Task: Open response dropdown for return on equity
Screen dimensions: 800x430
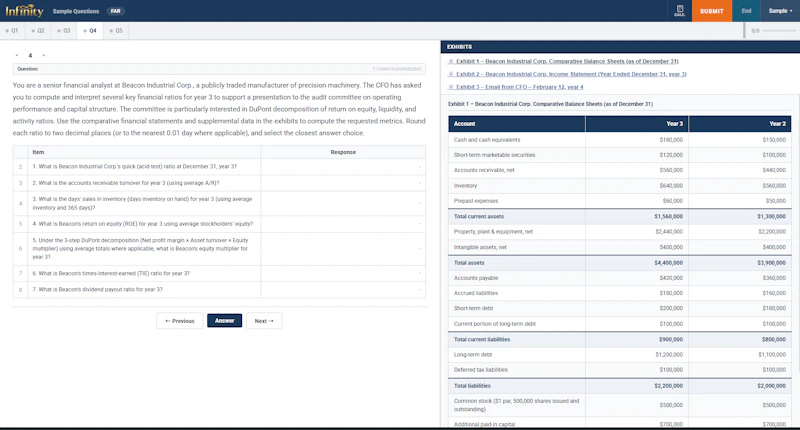Action: tap(343, 223)
